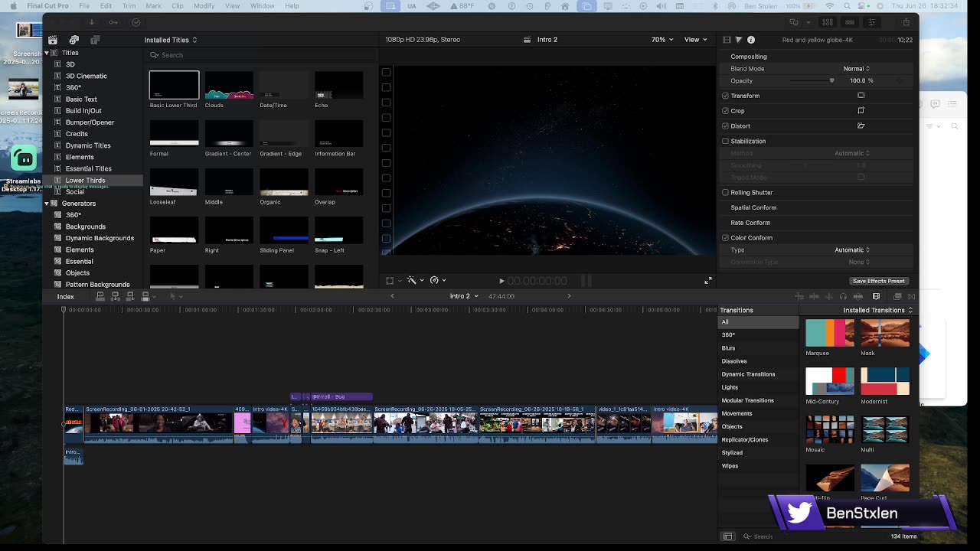Click the Distort onscreen control icon

861,126
